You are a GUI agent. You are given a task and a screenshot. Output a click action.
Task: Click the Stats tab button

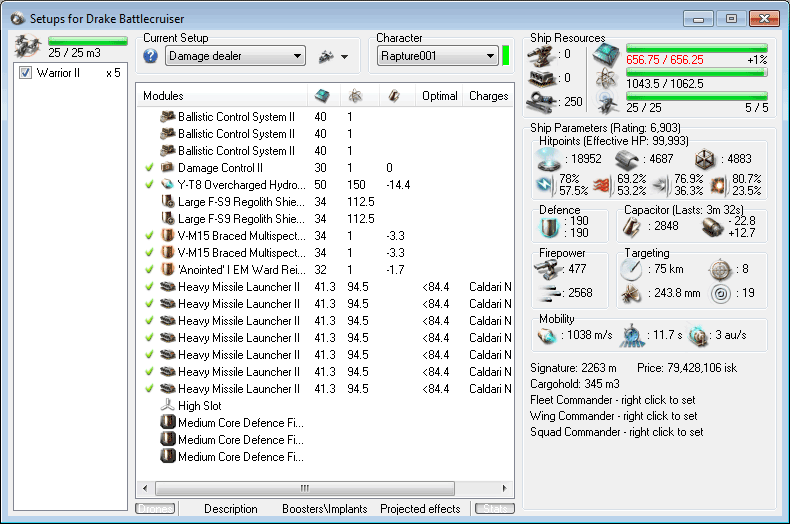coord(495,509)
